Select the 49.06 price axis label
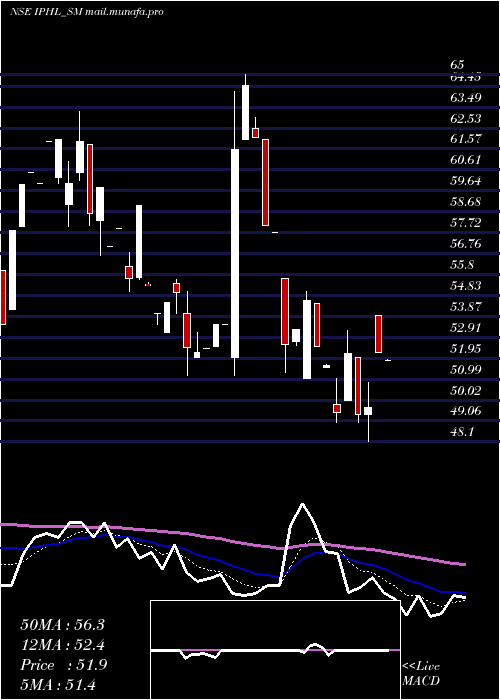Image resolution: width=500 pixels, height=700 pixels. click(x=466, y=411)
